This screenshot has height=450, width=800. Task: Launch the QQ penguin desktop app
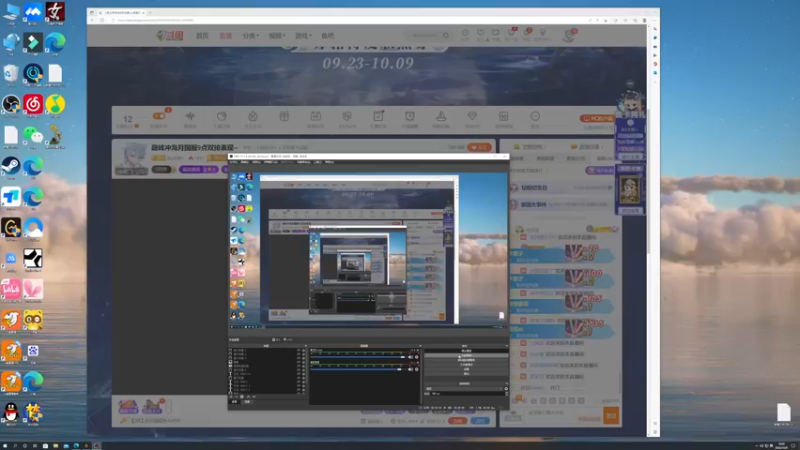click(11, 412)
